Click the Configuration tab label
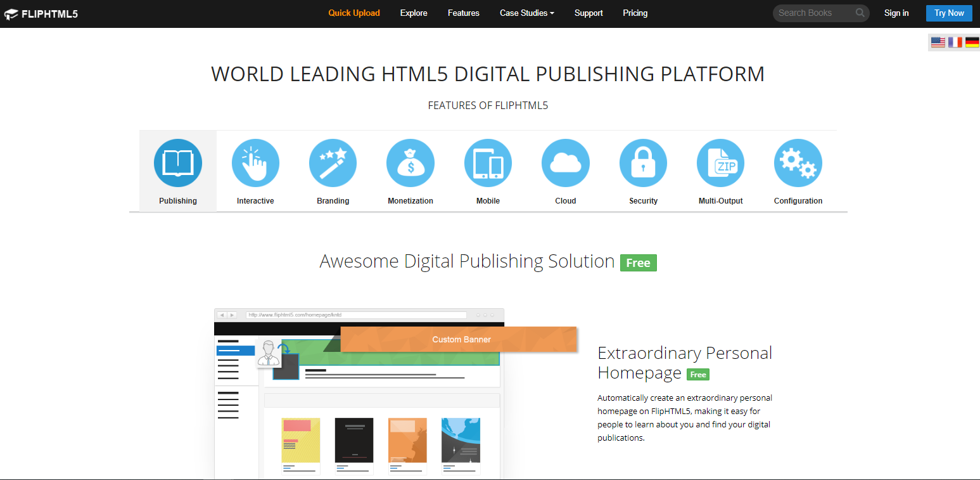Viewport: 980px width, 480px height. point(798,201)
